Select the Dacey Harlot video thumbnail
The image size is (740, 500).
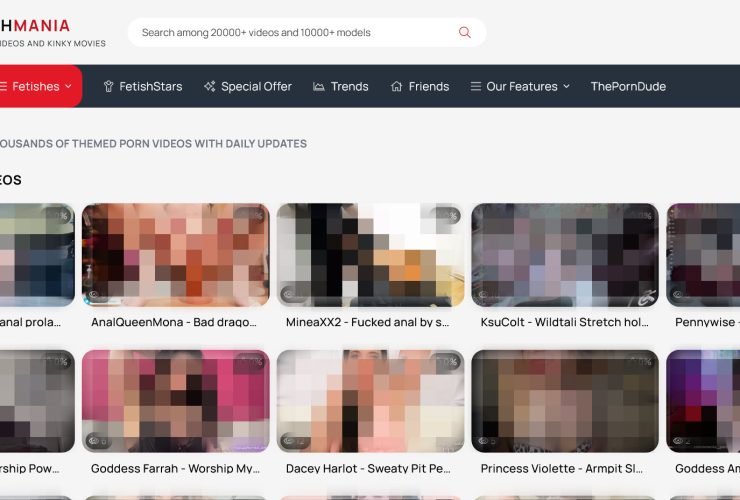pyautogui.click(x=370, y=400)
